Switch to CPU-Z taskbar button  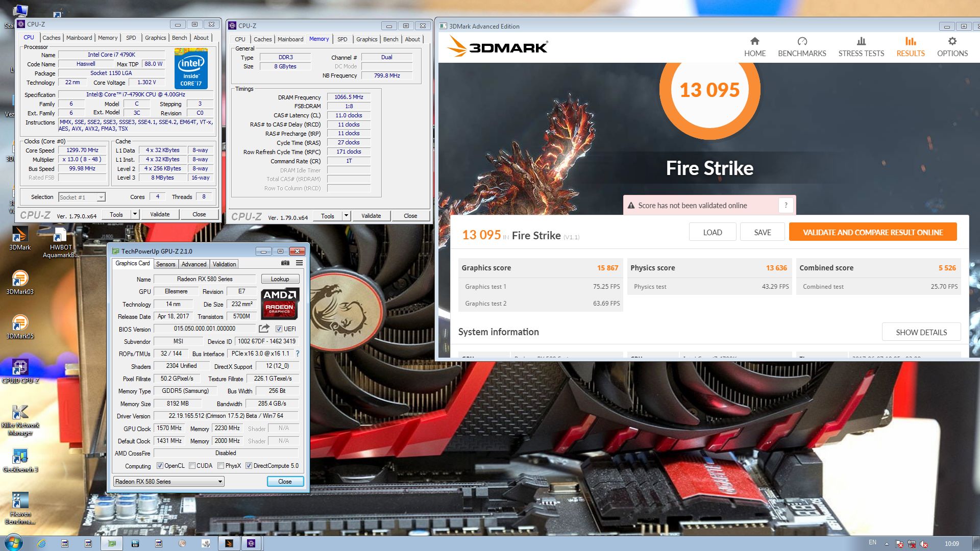tap(251, 543)
